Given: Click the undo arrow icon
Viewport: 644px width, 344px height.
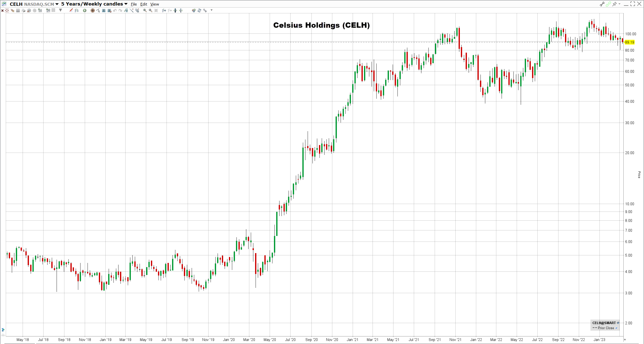Looking at the screenshot, I should pyautogui.click(x=115, y=11).
